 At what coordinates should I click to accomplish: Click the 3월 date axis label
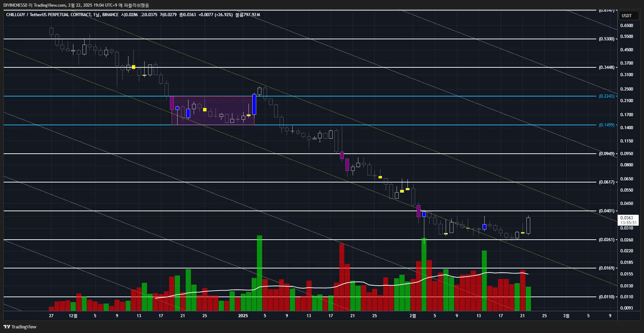(566, 316)
